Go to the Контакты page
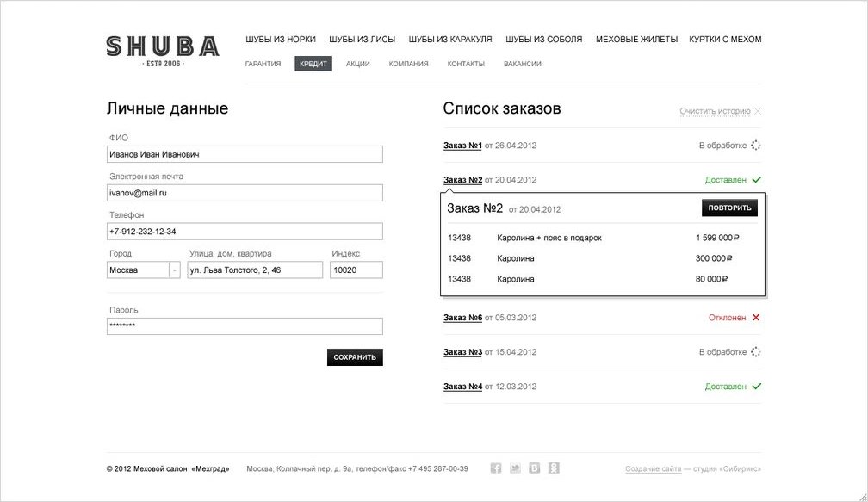Screen dimensions: 868x502 [466, 64]
